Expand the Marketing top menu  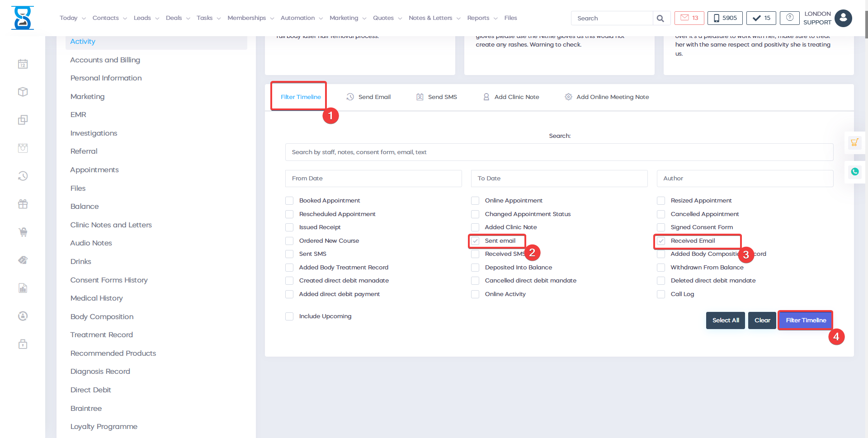348,18
